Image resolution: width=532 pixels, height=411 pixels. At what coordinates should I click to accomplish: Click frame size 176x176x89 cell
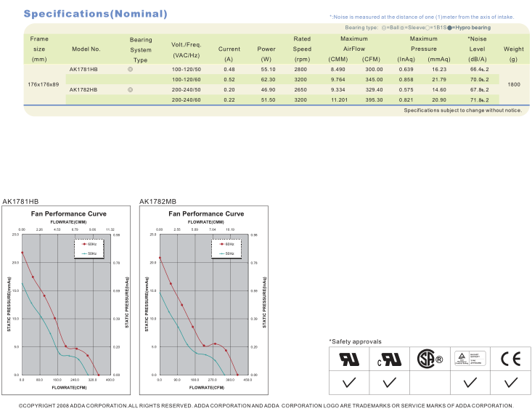point(43,84)
